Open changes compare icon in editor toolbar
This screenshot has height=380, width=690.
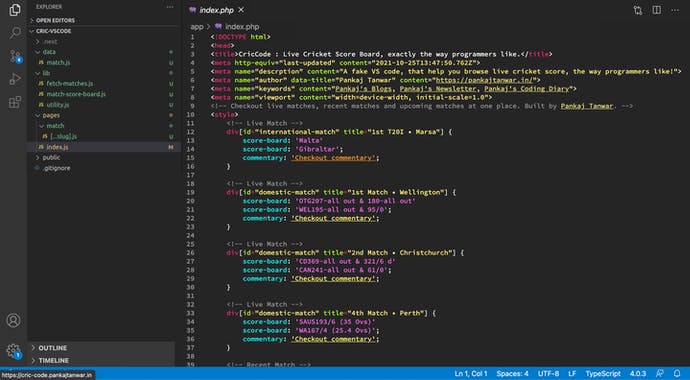coord(638,10)
